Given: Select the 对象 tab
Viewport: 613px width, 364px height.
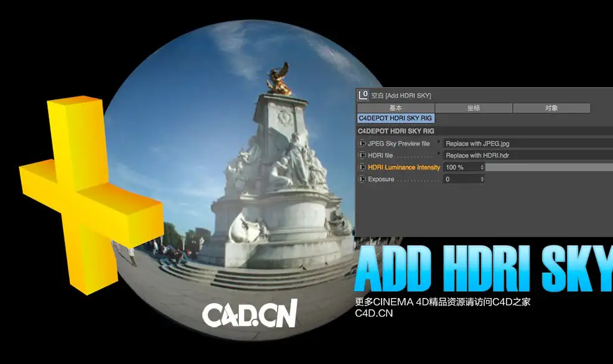Looking at the screenshot, I should pyautogui.click(x=551, y=108).
